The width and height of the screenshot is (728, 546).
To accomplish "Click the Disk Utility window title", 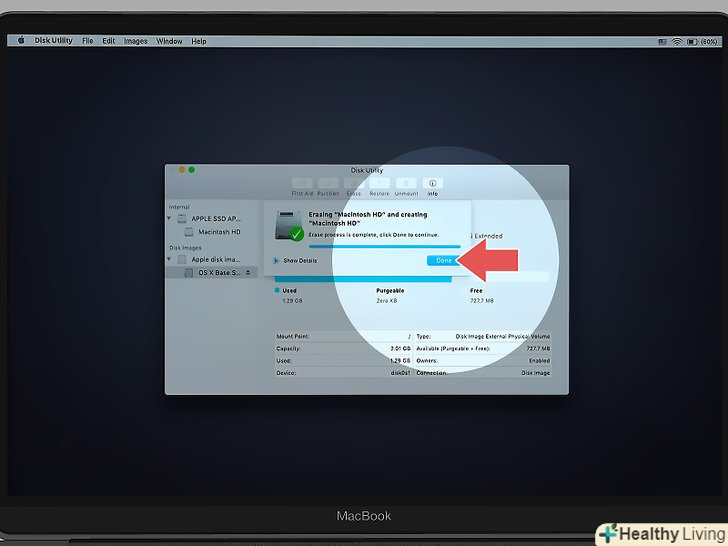I will click(x=367, y=170).
